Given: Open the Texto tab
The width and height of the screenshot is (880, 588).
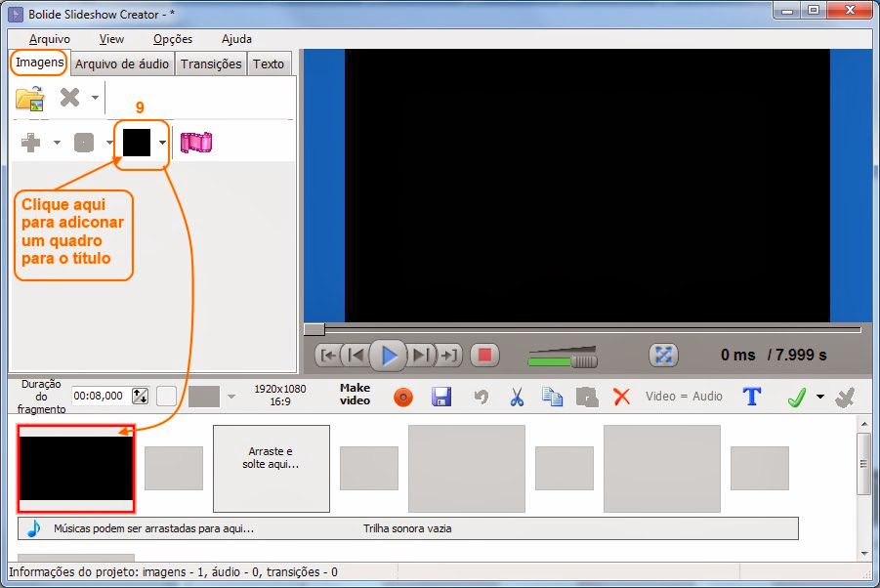Looking at the screenshot, I should click(x=269, y=63).
